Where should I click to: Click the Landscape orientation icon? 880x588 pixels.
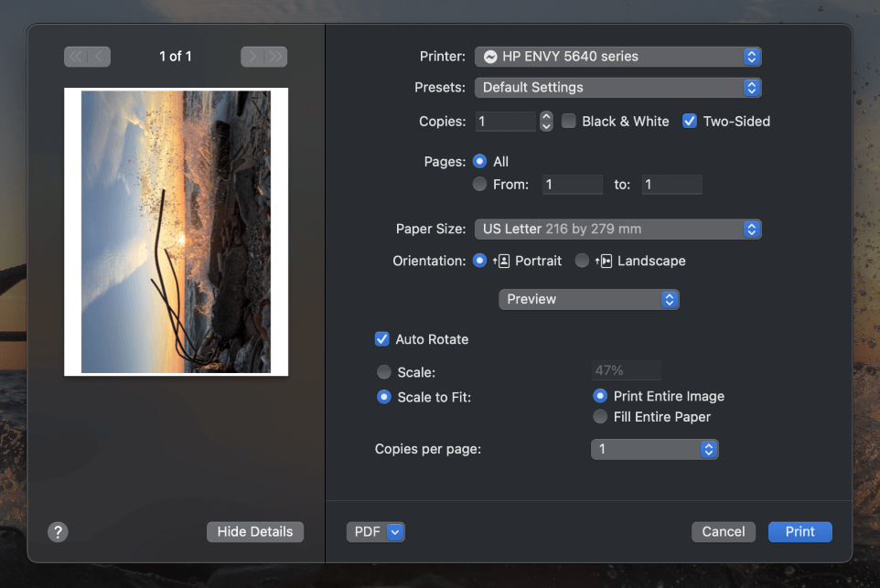(x=604, y=261)
